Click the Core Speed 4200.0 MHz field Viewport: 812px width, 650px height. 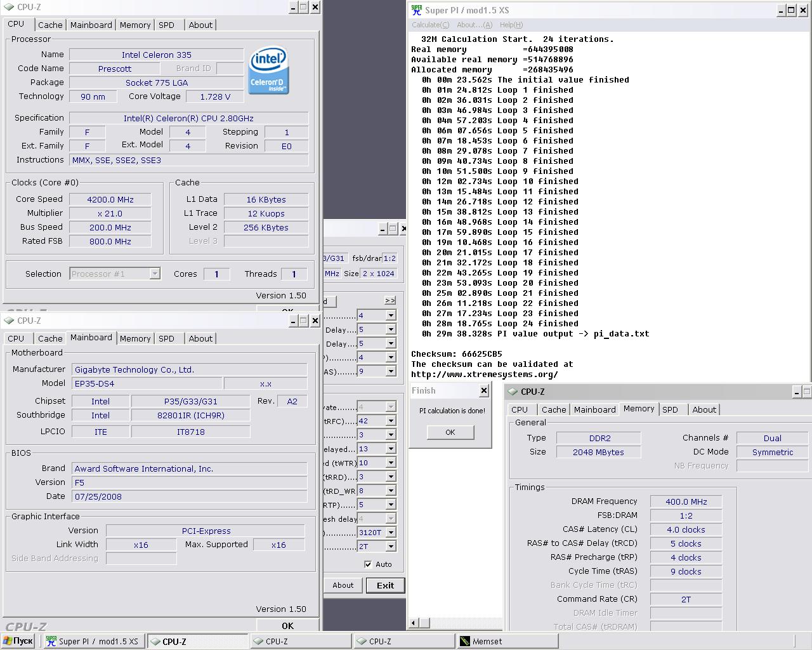pos(110,199)
